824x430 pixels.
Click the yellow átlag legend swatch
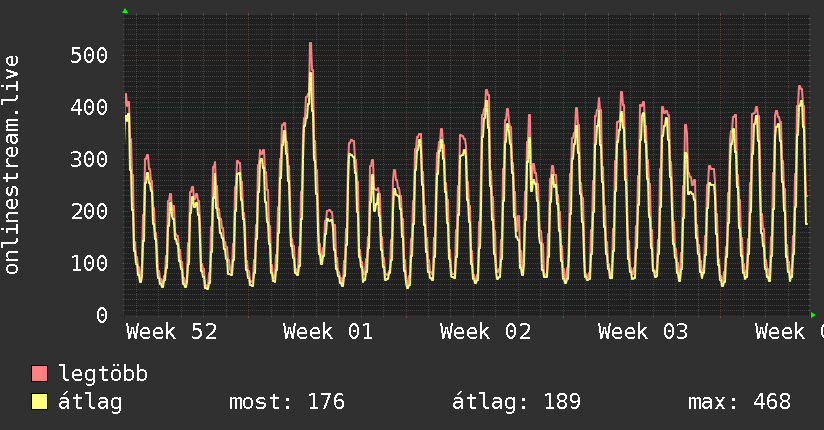point(39,402)
